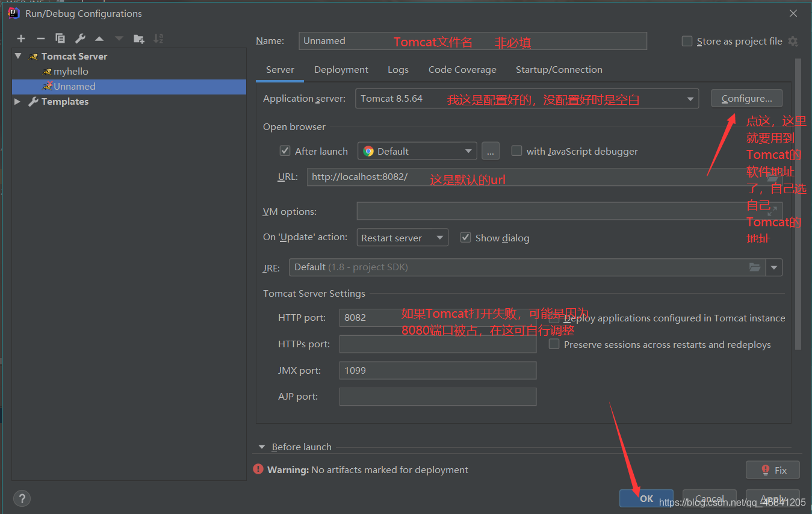
Task: Click the folder browse icon in JRE field
Action: click(x=754, y=267)
